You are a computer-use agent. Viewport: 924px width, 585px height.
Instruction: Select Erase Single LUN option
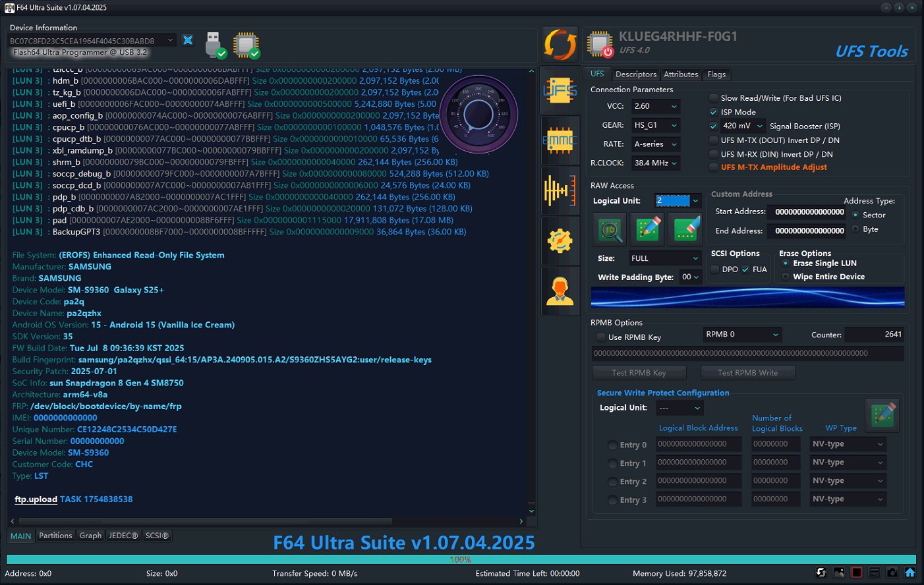[786, 264]
